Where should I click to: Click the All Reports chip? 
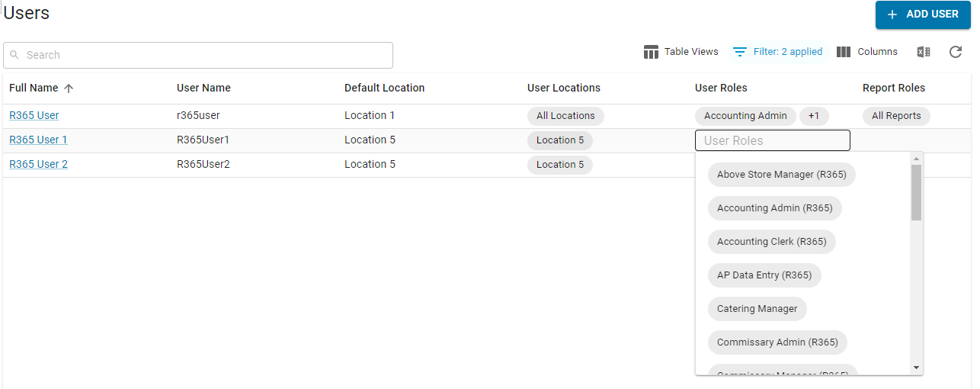[896, 116]
